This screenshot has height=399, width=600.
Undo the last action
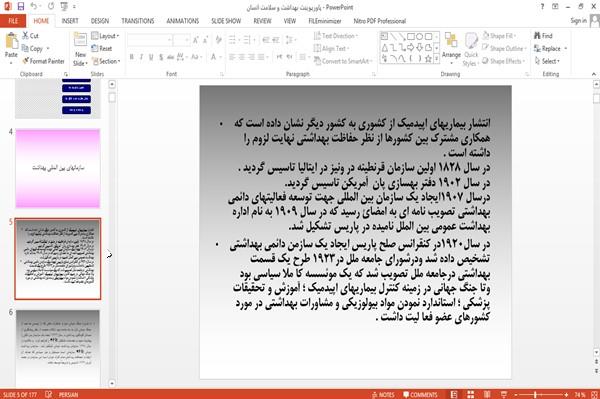point(34,7)
